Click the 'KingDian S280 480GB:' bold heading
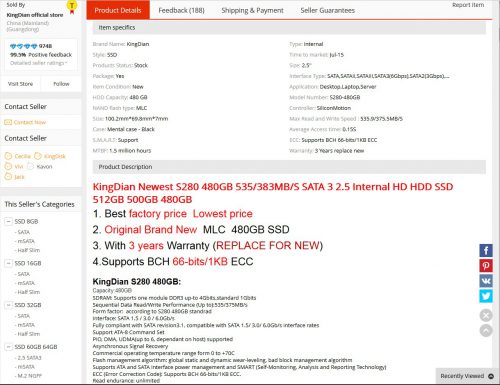This screenshot has height=385, width=500. 137,282
